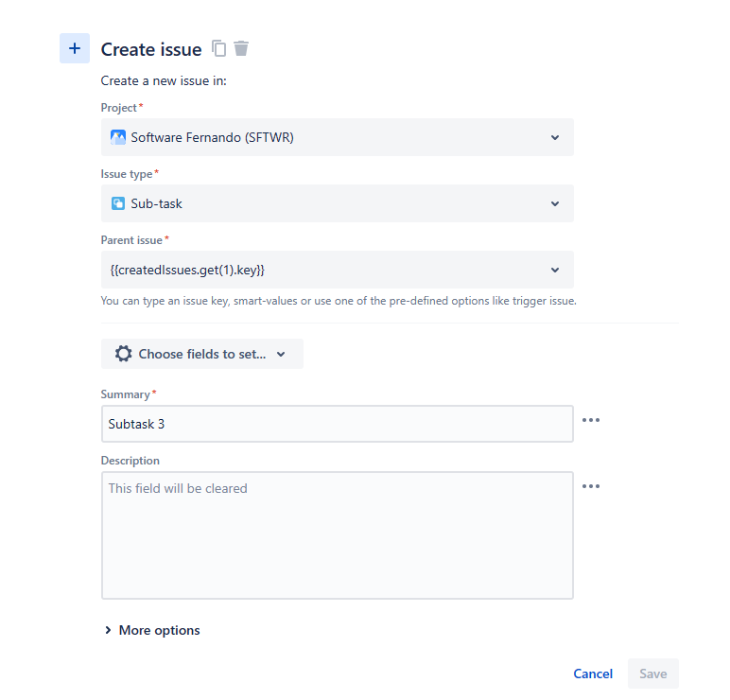
Task: Click into the Description text area
Action: 338,535
